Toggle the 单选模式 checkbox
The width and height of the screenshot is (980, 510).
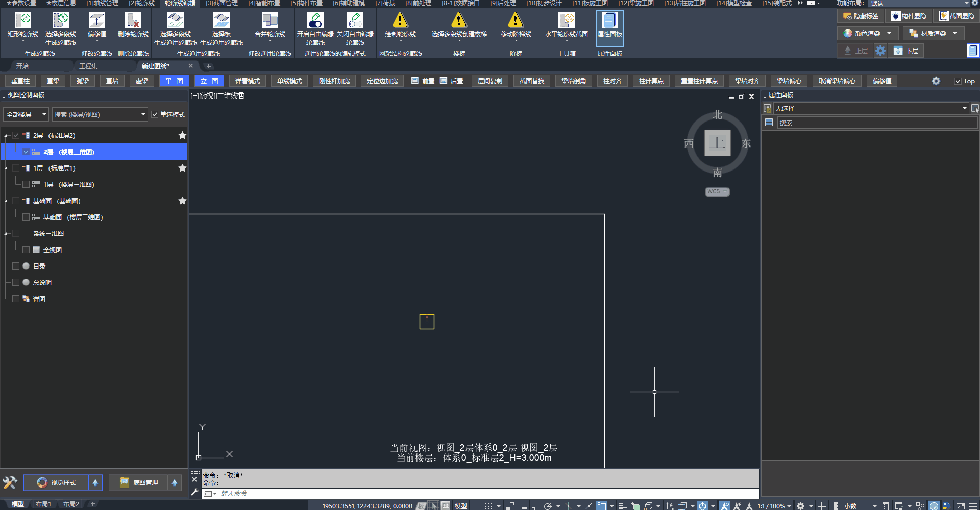pos(155,115)
